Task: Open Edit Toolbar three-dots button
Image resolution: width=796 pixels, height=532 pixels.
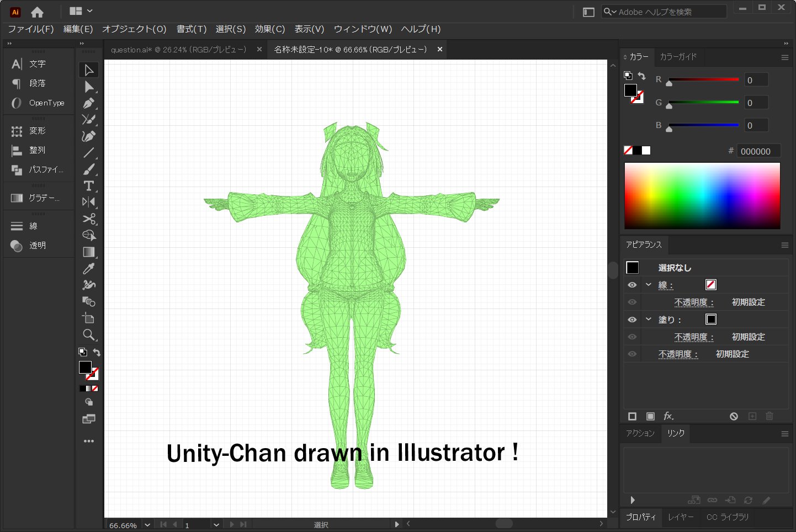Action: 88,441
